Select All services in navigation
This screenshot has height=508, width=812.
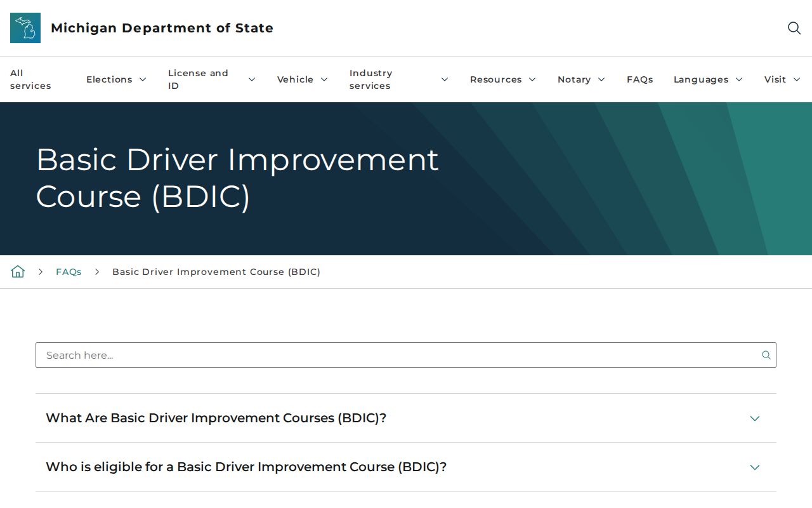click(x=30, y=79)
